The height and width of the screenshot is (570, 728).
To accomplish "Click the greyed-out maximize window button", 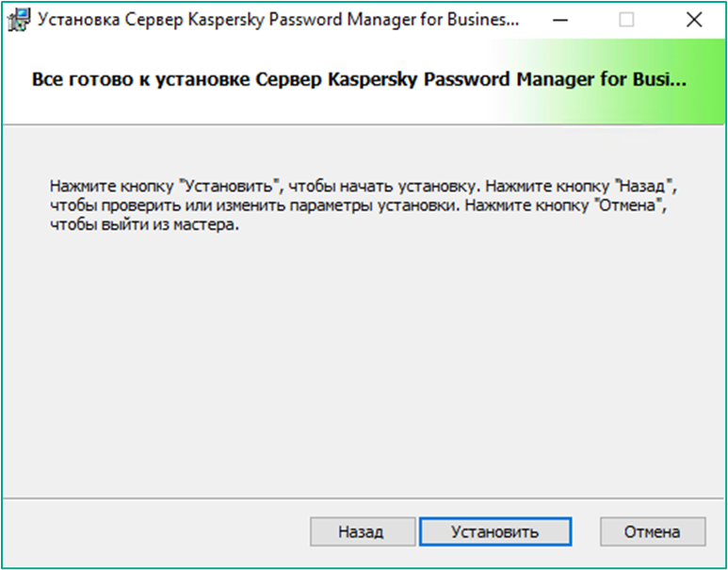I will click(x=626, y=20).
